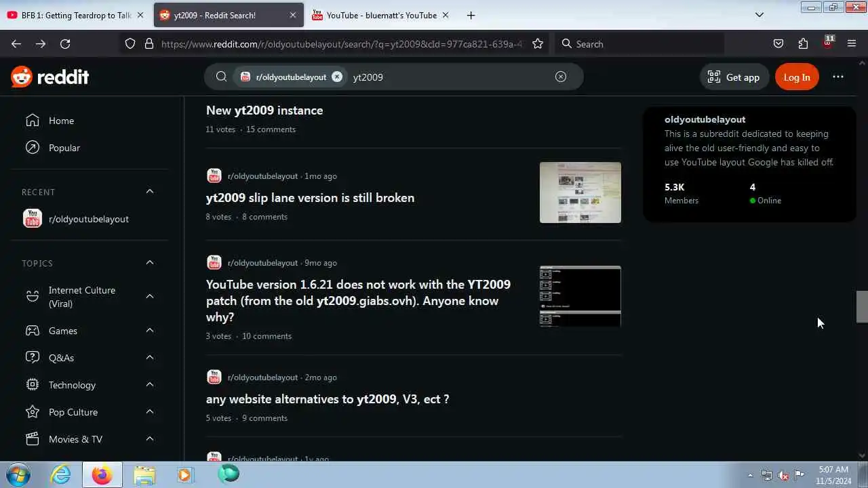Go back using the browser back arrow
Image resolution: width=868 pixels, height=488 pixels.
click(x=16, y=44)
